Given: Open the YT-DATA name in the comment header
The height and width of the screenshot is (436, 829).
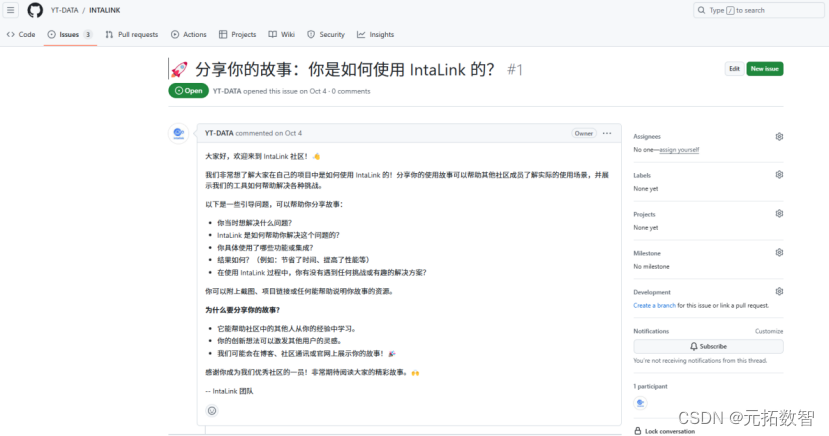Looking at the screenshot, I should click(219, 133).
